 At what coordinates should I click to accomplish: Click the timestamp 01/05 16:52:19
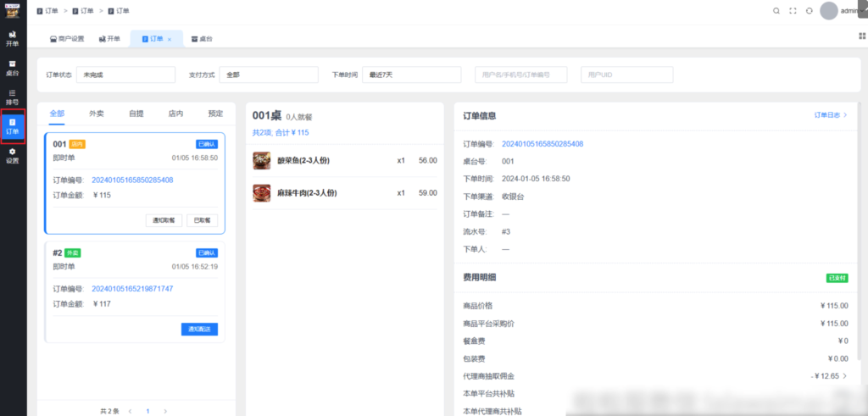click(x=195, y=267)
